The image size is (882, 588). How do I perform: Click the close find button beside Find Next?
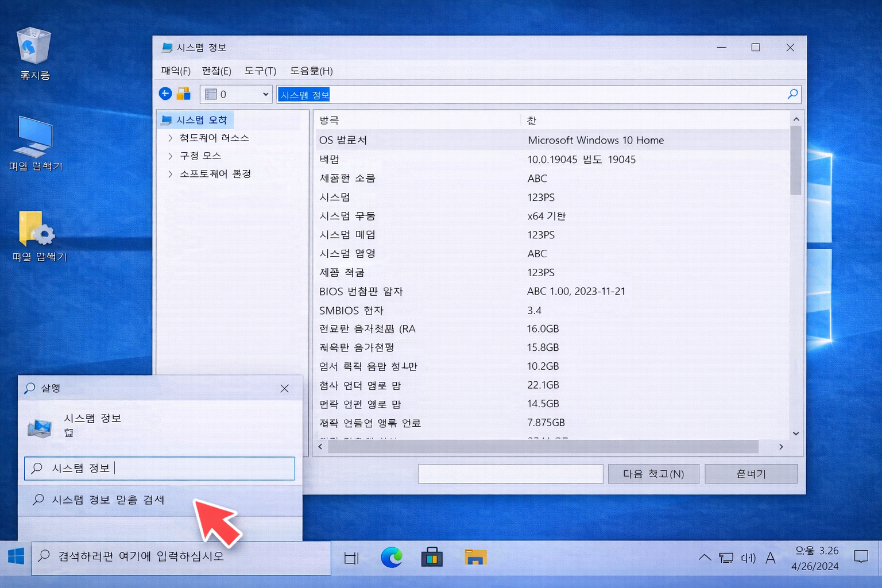click(751, 474)
